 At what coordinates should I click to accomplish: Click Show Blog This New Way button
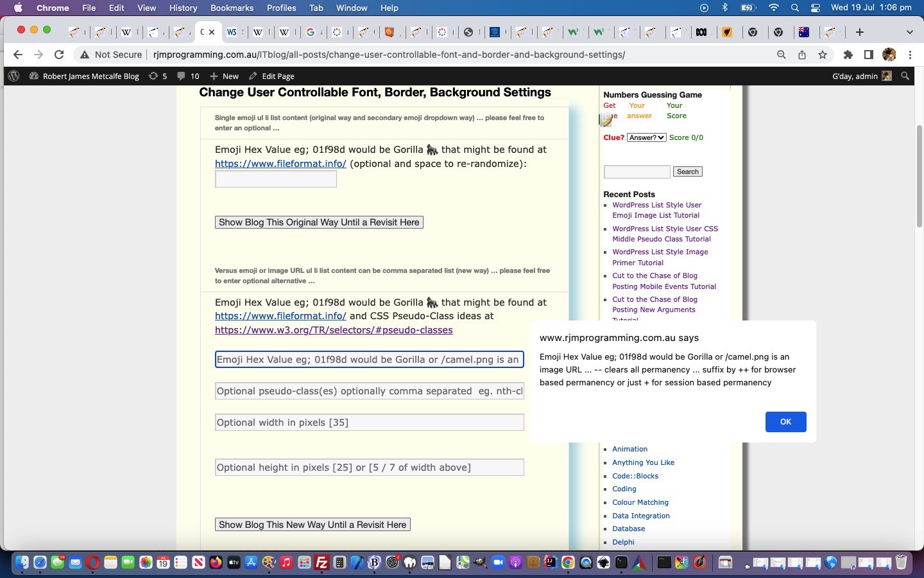tap(312, 525)
